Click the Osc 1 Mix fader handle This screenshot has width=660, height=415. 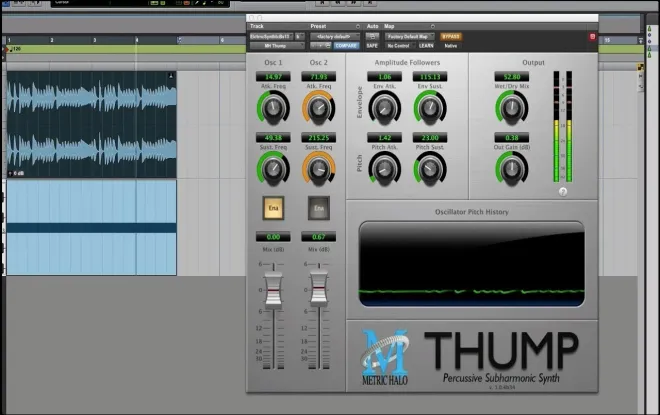pos(273,290)
